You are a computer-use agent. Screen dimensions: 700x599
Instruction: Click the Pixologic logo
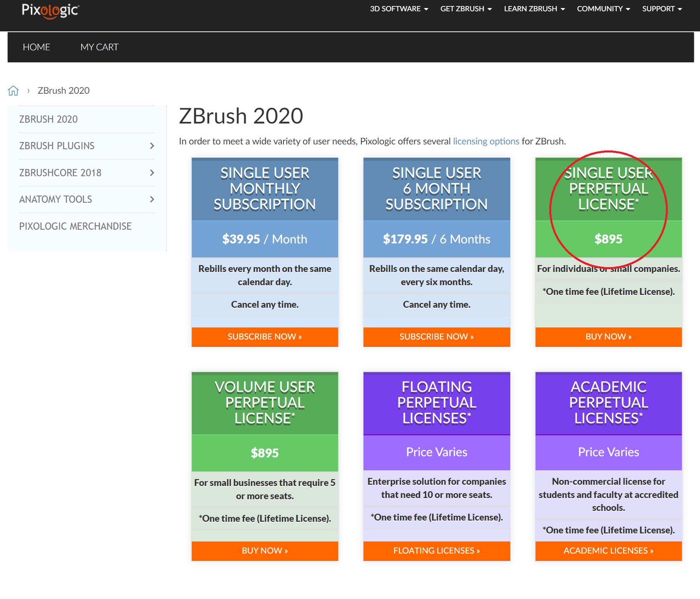point(50,11)
